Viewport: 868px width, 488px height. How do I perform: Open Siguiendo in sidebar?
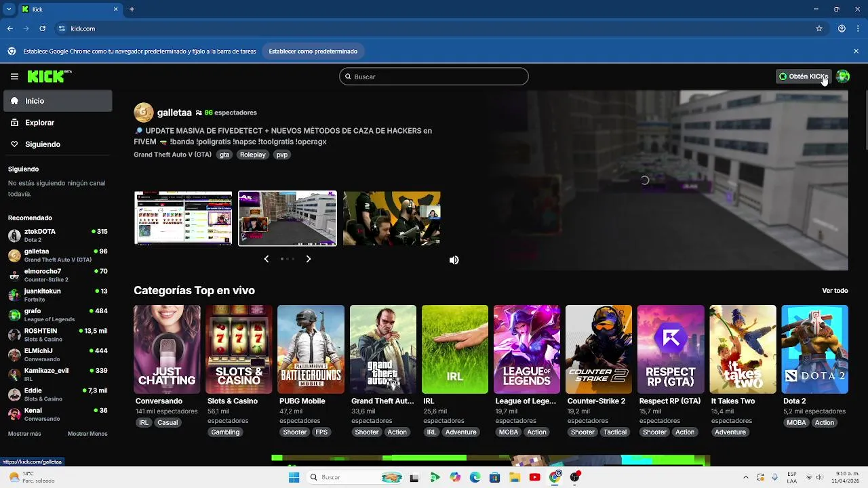[x=57, y=144]
